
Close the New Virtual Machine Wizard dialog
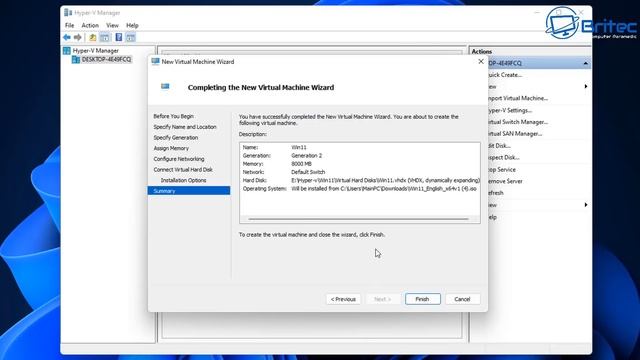tap(481, 62)
